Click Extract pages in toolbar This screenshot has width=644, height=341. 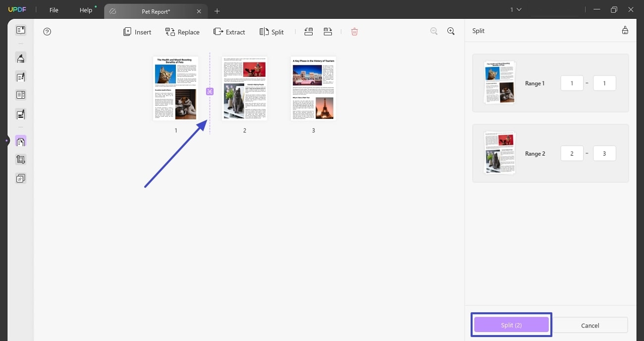click(x=229, y=32)
